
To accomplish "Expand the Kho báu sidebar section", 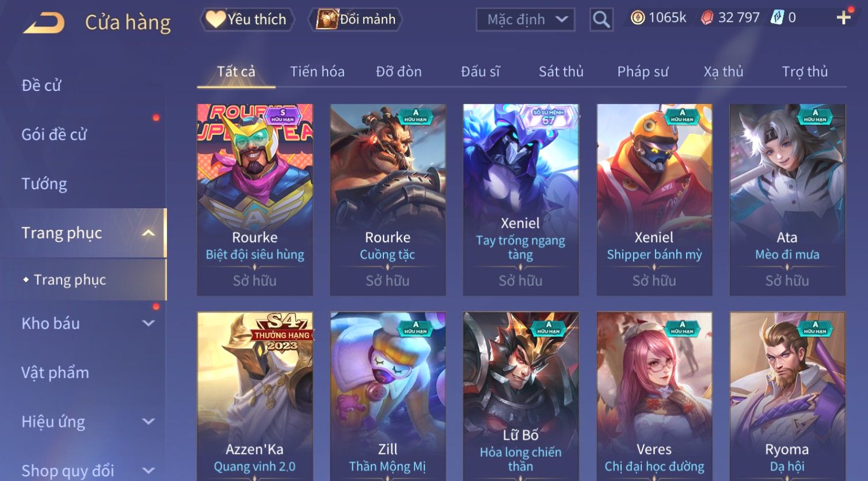I will click(x=149, y=323).
